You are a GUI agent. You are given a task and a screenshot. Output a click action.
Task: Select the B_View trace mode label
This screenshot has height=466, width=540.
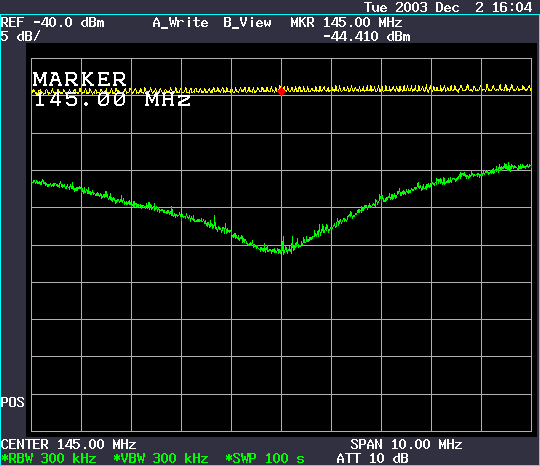[247, 23]
